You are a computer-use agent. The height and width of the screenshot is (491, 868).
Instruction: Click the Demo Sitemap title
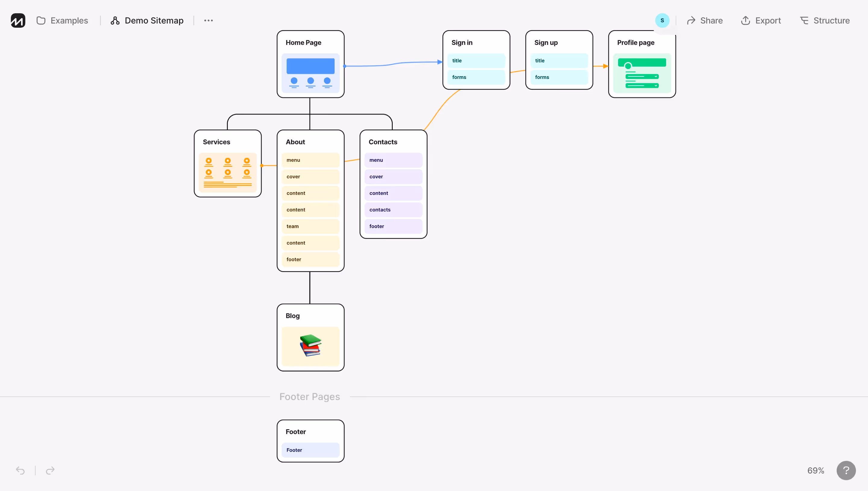[154, 20]
